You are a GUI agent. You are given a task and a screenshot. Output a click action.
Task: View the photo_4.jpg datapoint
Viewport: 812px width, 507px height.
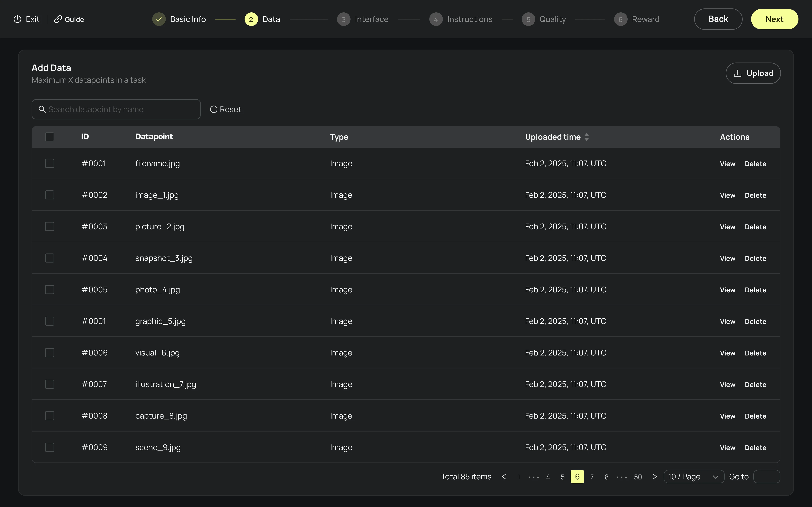coord(727,290)
